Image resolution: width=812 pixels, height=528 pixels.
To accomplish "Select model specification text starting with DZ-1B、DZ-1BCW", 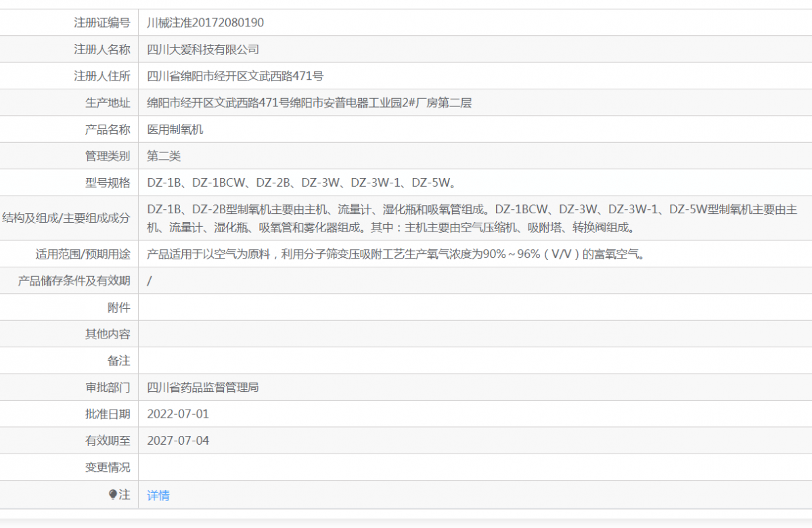I will (x=302, y=183).
